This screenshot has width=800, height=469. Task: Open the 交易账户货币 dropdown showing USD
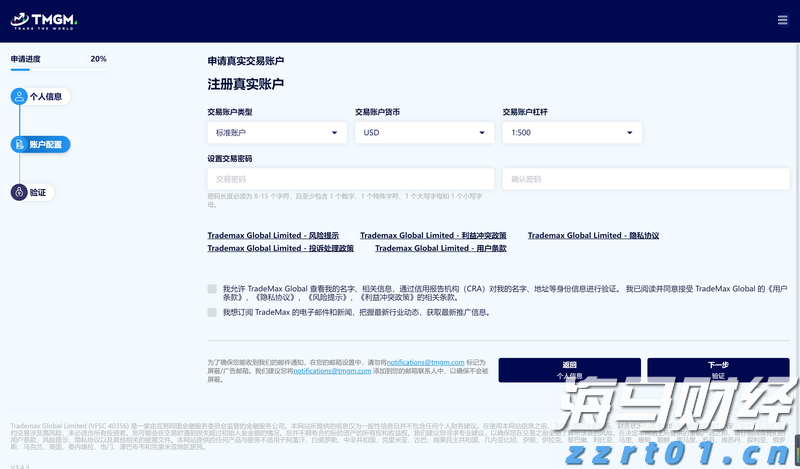coord(424,133)
